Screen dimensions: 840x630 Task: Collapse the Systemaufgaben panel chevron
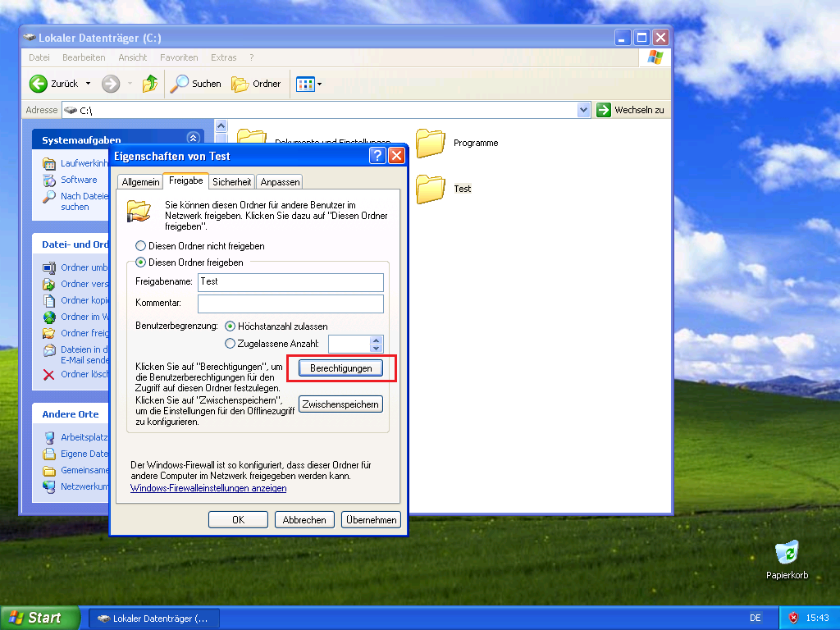[194, 138]
